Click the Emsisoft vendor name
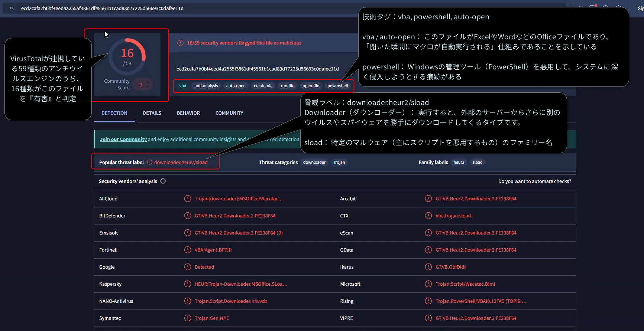This screenshot has height=331, width=644. (109, 233)
